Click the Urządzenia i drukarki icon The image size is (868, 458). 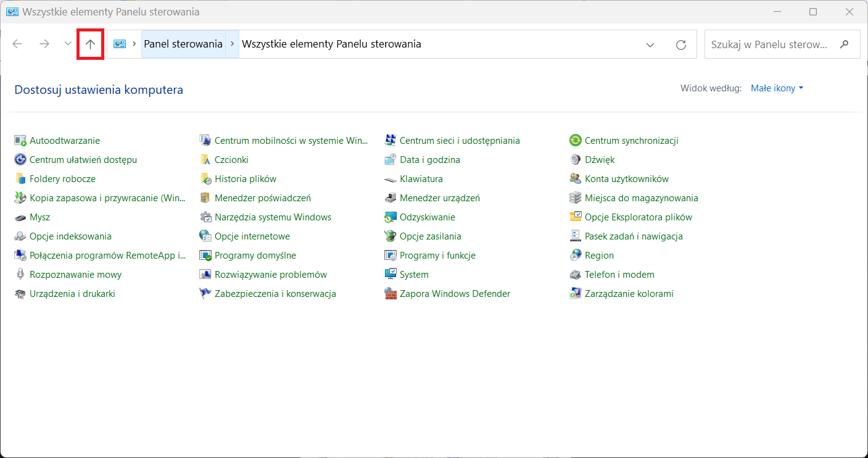[20, 294]
